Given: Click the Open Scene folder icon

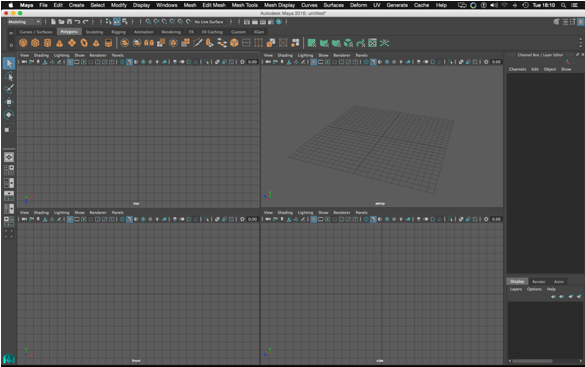Looking at the screenshot, I should coord(61,22).
